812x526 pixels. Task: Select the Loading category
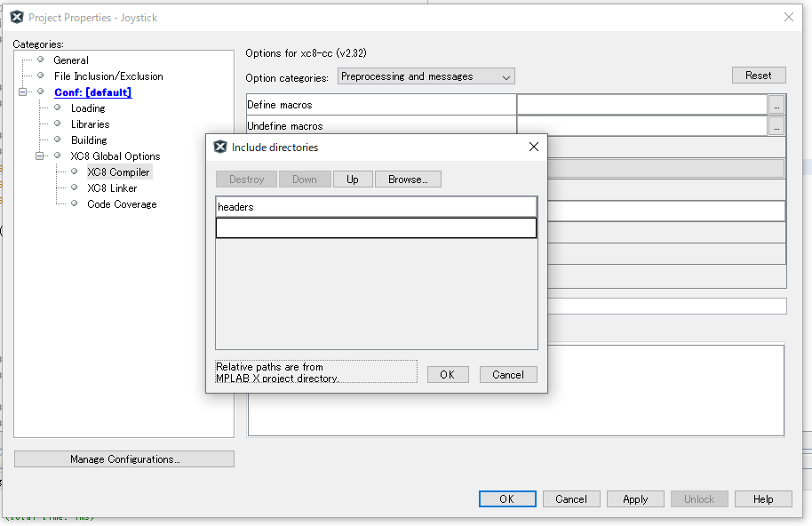click(x=88, y=108)
